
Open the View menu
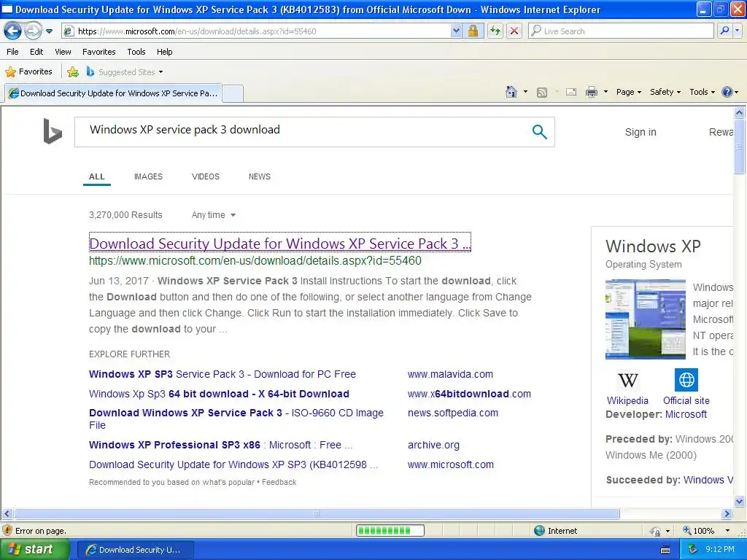click(63, 52)
